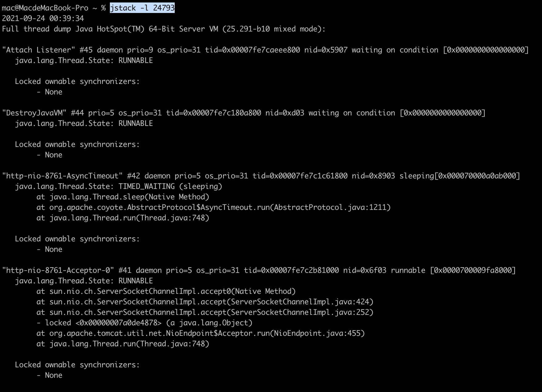Click the NioEndpoint$Acceptor.run stack frame

[201, 333]
